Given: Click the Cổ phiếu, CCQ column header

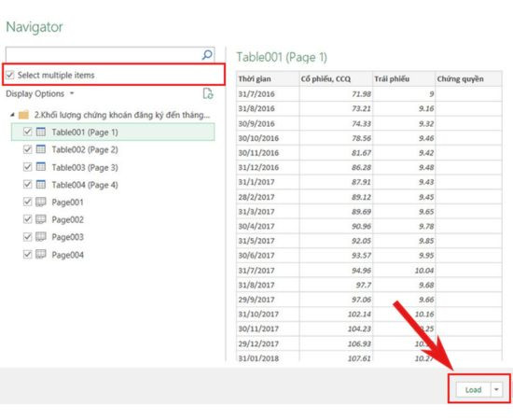Looking at the screenshot, I should coord(336,79).
